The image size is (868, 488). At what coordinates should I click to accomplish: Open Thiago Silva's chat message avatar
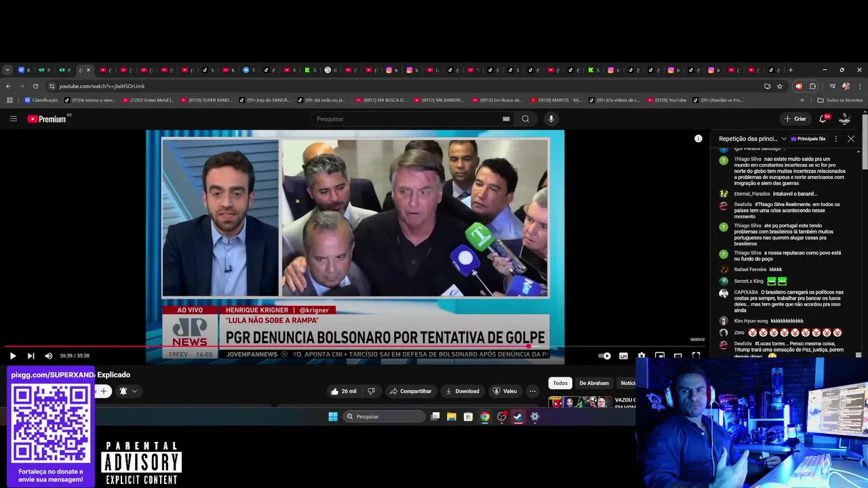(x=724, y=160)
